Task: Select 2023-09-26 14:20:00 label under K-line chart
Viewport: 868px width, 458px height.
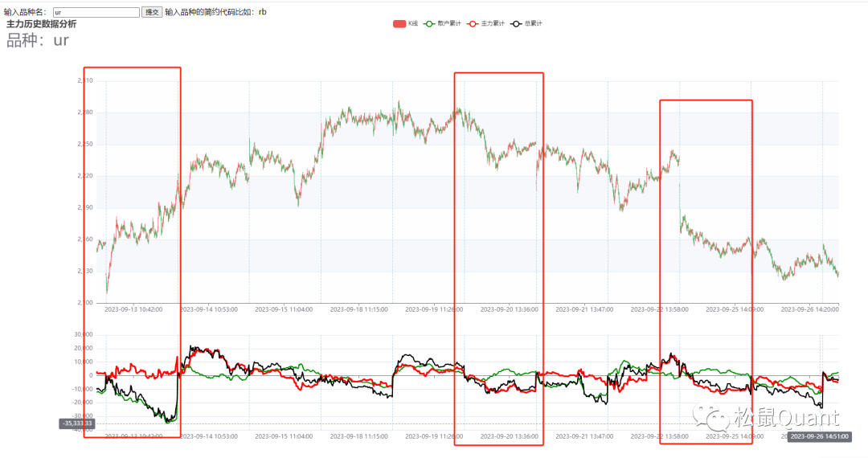Action: [809, 309]
